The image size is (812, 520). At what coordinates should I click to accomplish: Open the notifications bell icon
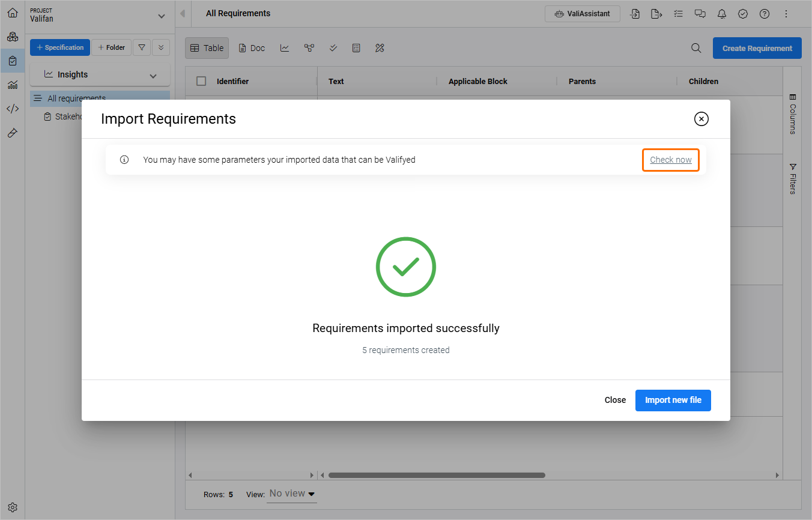[x=721, y=14]
